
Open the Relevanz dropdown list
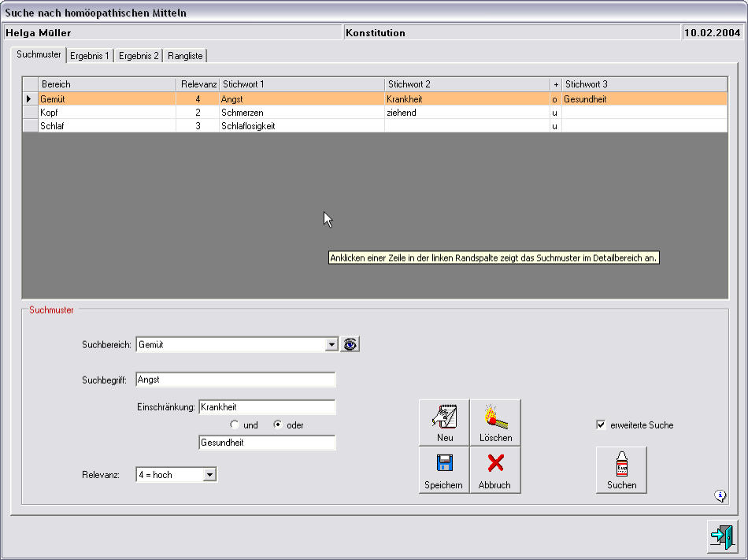pos(209,475)
